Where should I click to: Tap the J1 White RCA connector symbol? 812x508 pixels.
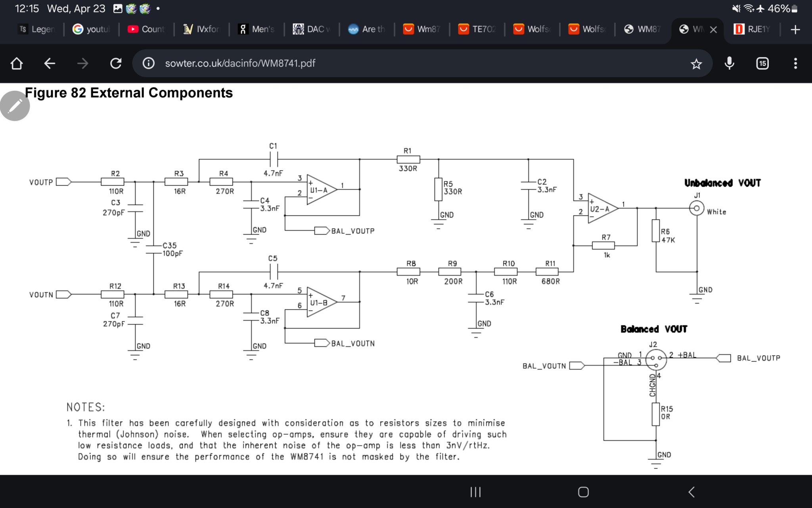[x=697, y=208]
